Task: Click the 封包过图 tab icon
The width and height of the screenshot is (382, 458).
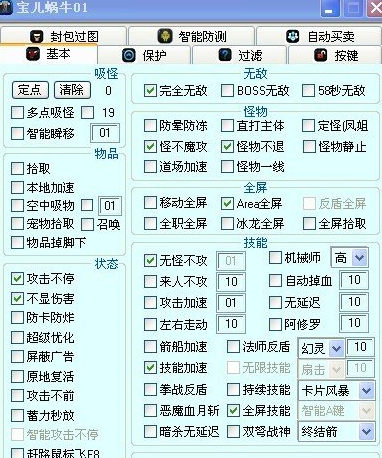Action: [x=37, y=36]
